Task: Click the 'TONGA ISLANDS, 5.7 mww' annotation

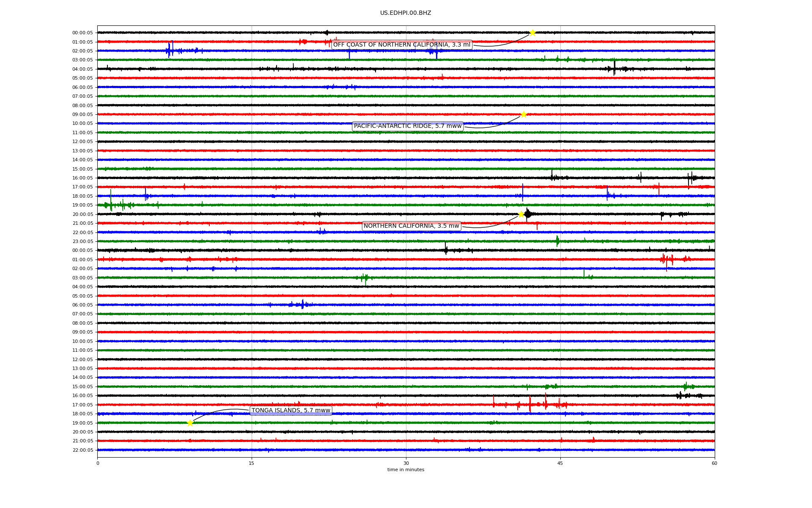Action: pyautogui.click(x=291, y=411)
